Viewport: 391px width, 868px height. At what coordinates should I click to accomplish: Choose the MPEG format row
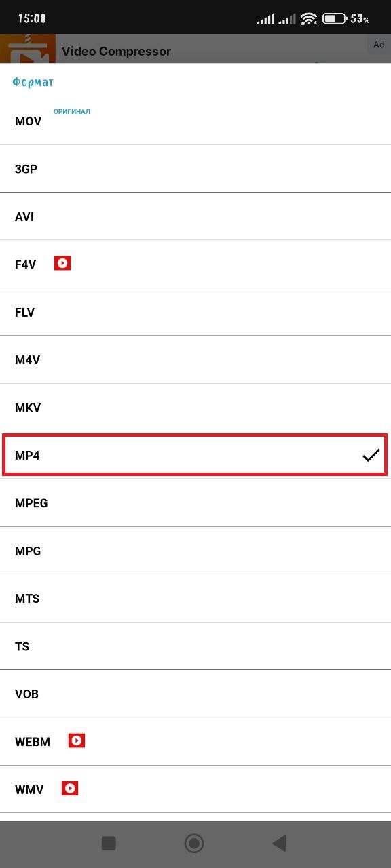tap(195, 503)
